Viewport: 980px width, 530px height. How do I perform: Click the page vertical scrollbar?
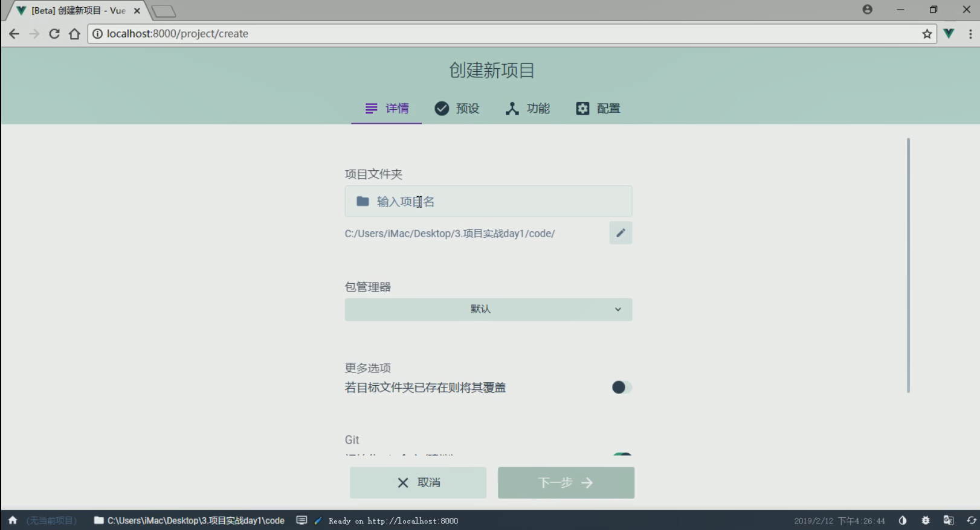click(908, 266)
